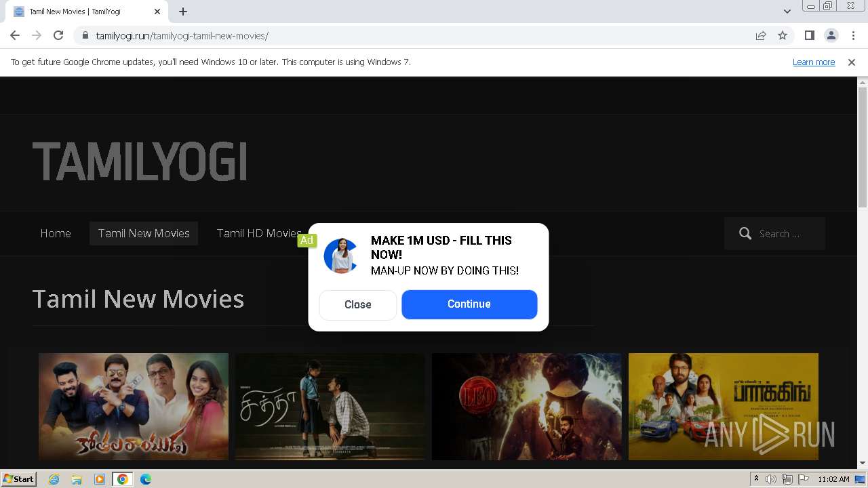Click the taskbar clock showing 11:02 AM
868x488 pixels.
[x=833, y=479]
